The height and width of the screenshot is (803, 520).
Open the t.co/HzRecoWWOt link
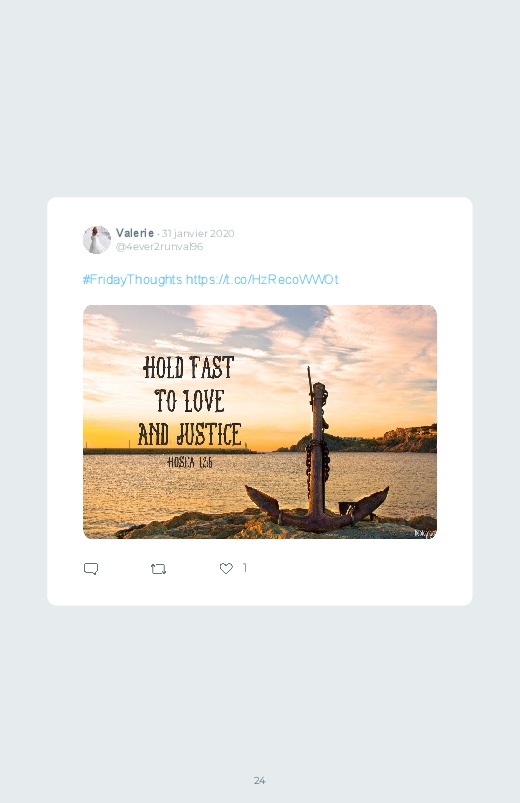tap(262, 279)
